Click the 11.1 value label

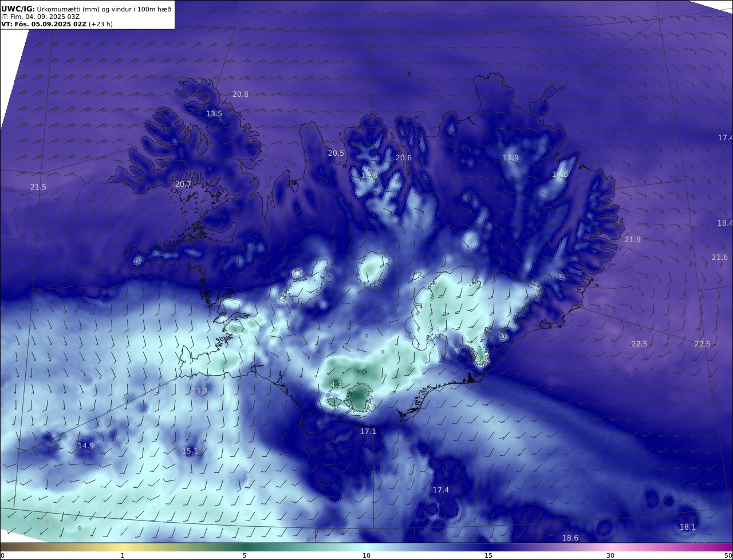[492, 427]
